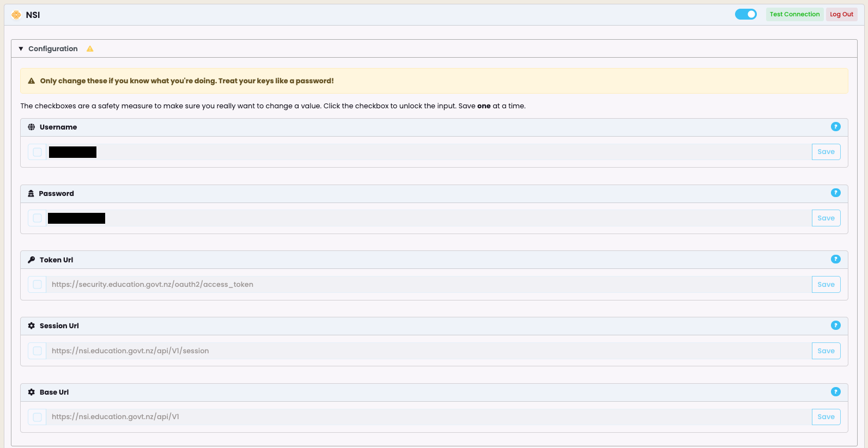This screenshot has width=868, height=448.
Task: Click the Configuration warning triangle icon
Action: pyautogui.click(x=90, y=49)
